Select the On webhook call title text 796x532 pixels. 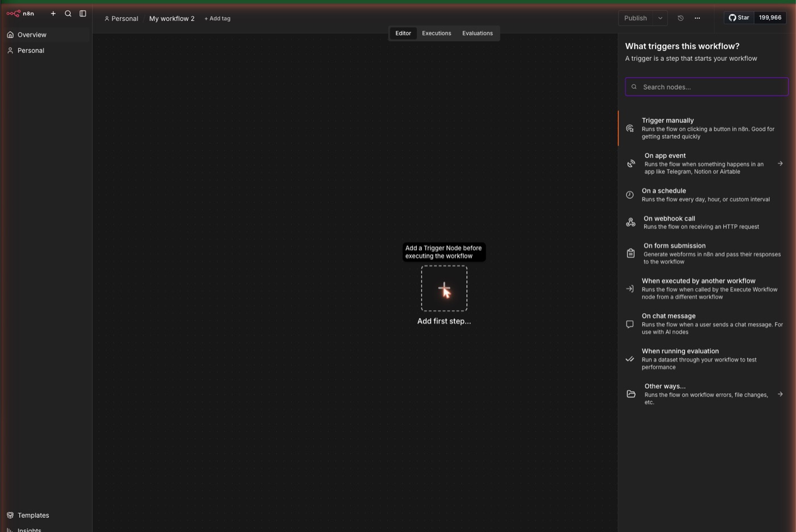pyautogui.click(x=669, y=219)
